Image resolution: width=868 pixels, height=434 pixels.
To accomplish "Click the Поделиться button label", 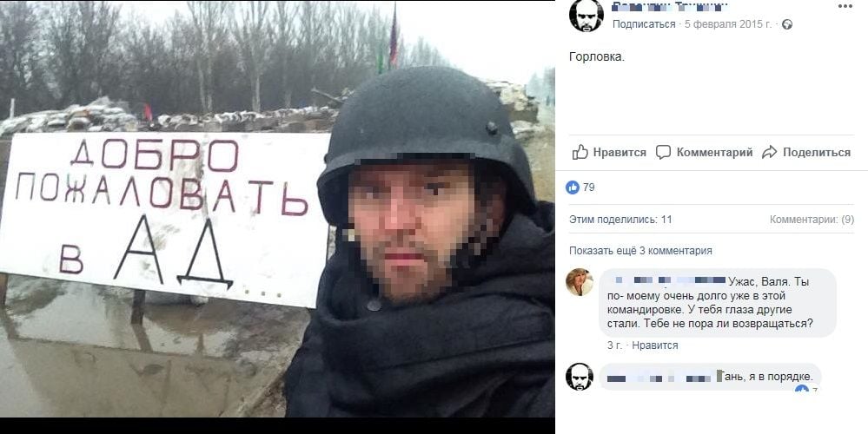I will 817,153.
